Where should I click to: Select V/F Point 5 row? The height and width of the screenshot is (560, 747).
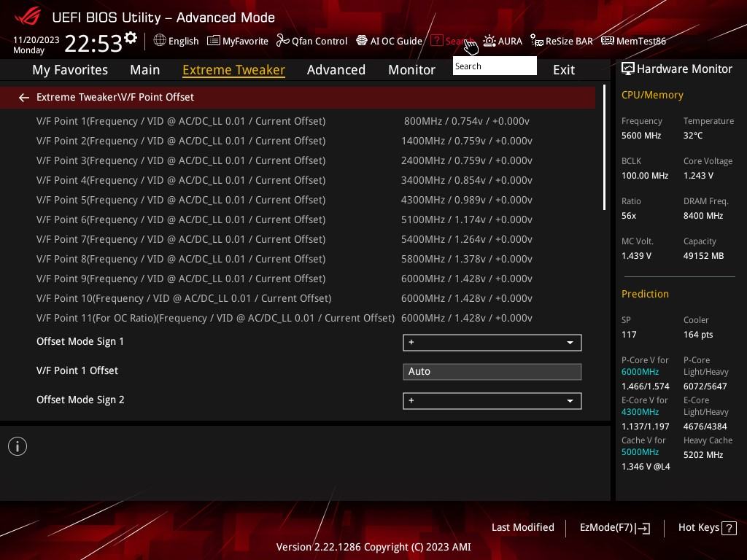[x=298, y=200]
